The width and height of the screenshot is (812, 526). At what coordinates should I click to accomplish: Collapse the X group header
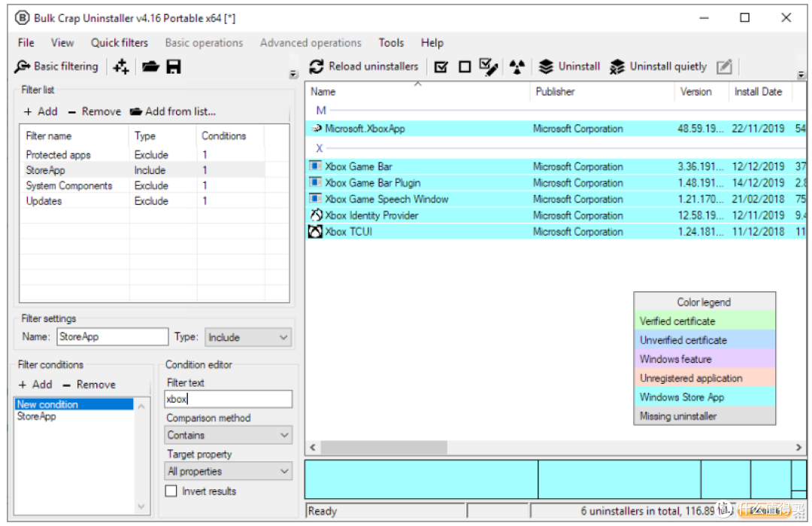pos(320,148)
